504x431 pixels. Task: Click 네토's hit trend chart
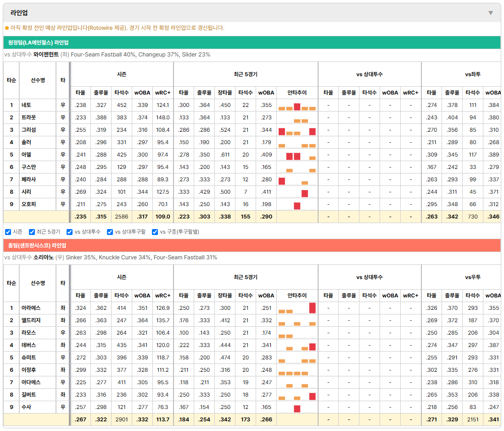click(297, 105)
